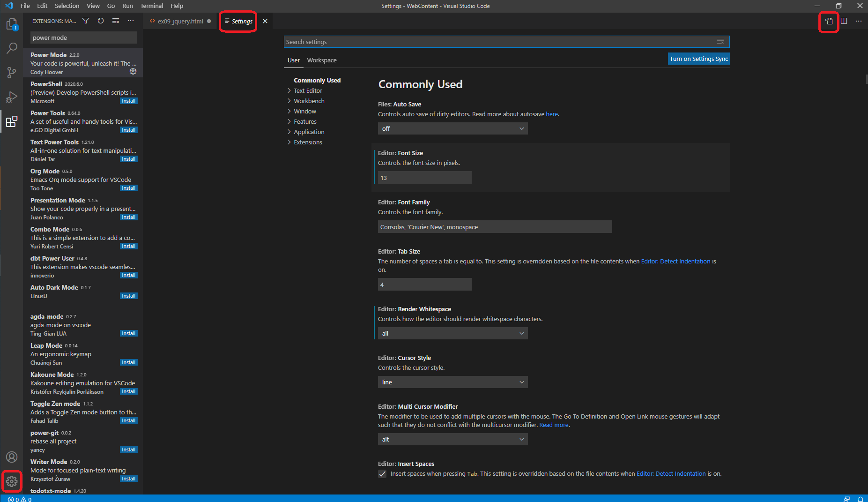The image size is (868, 502).
Task: Open the Power Mode extension gear menu
Action: [133, 71]
